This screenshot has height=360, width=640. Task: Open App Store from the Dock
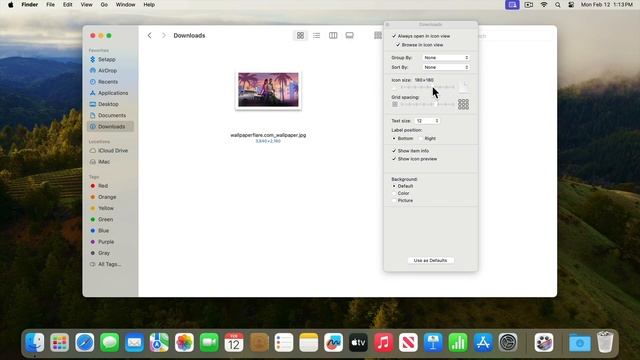pos(483,342)
